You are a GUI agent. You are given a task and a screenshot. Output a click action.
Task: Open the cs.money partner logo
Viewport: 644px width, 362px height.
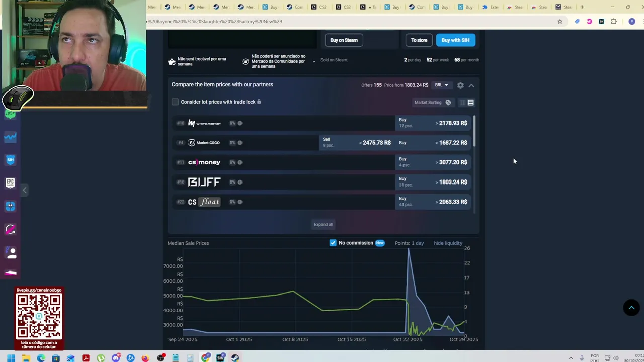pyautogui.click(x=204, y=162)
